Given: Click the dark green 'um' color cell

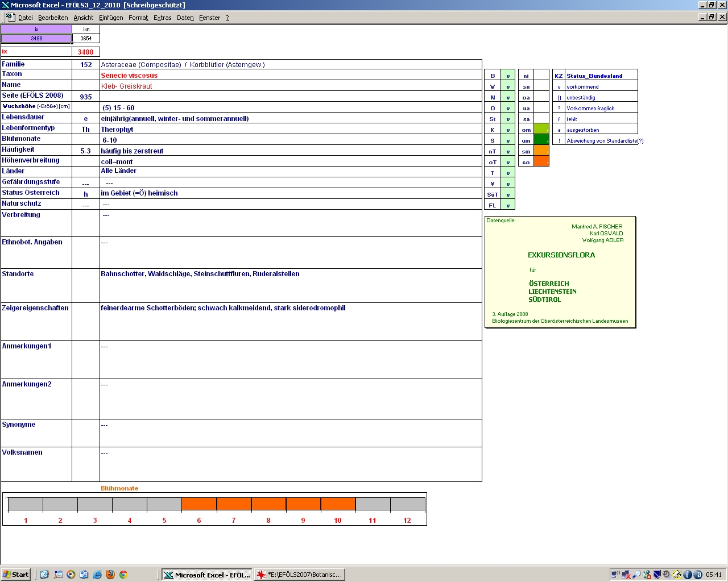Looking at the screenshot, I should [541, 140].
